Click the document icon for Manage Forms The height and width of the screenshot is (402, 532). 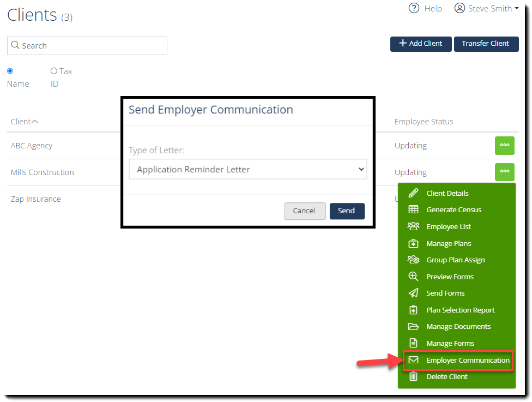point(413,343)
